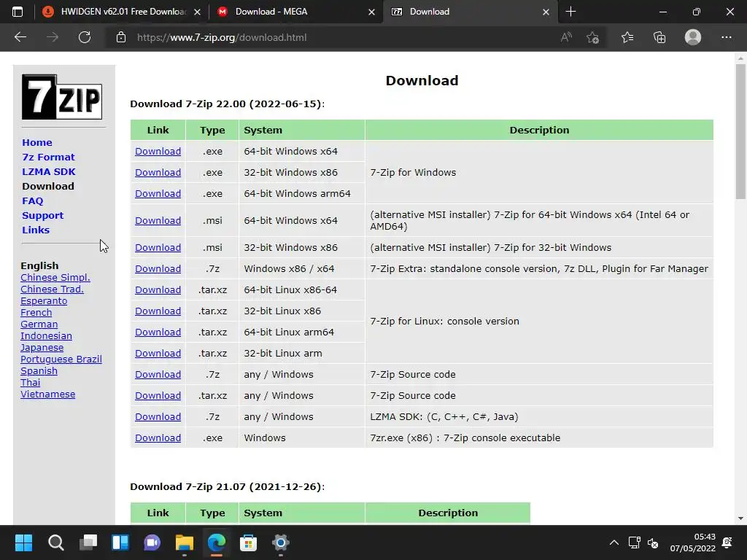Screen dimensions: 747x560
Task: Download 7-Zip Source code .7z
Action: point(158,375)
